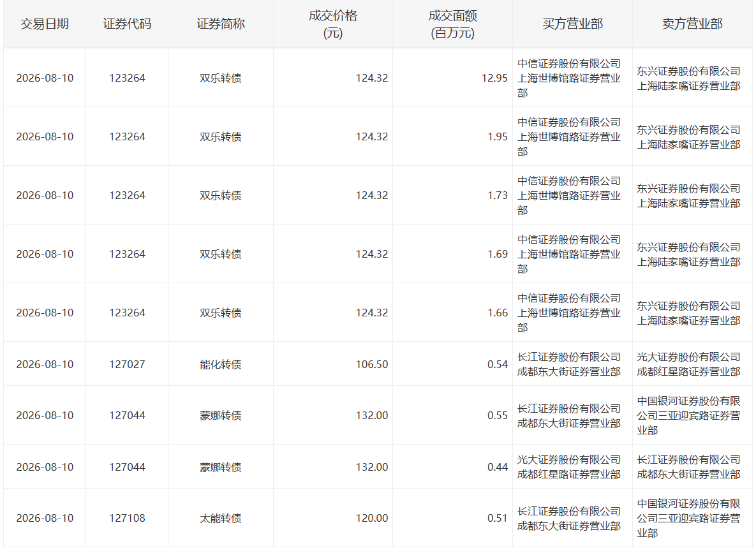Click 长江证券 buyer in the 太能转债 row

click(569, 519)
